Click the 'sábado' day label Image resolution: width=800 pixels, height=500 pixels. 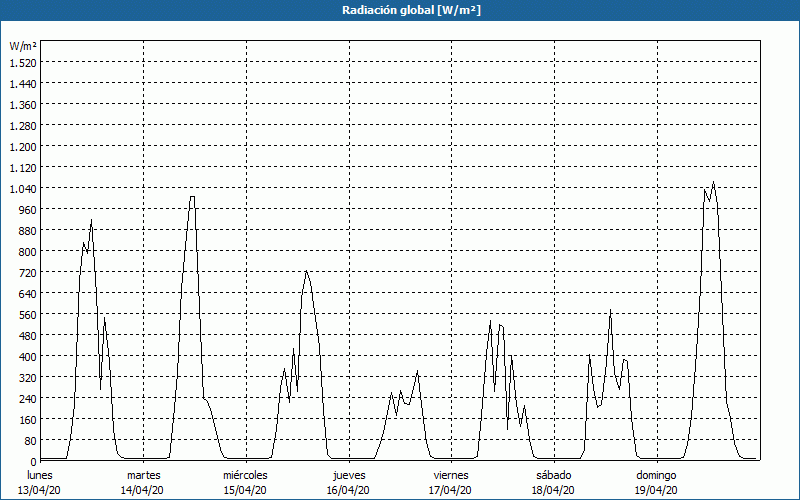tap(554, 475)
